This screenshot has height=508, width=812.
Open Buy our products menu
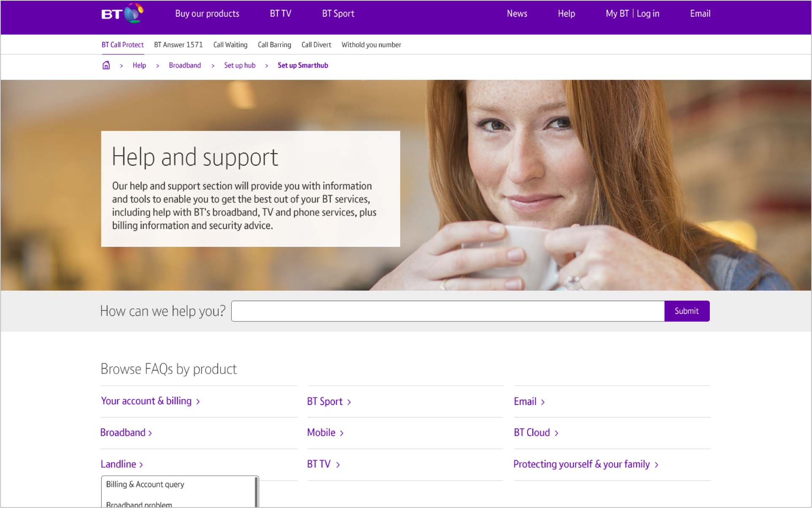[207, 14]
